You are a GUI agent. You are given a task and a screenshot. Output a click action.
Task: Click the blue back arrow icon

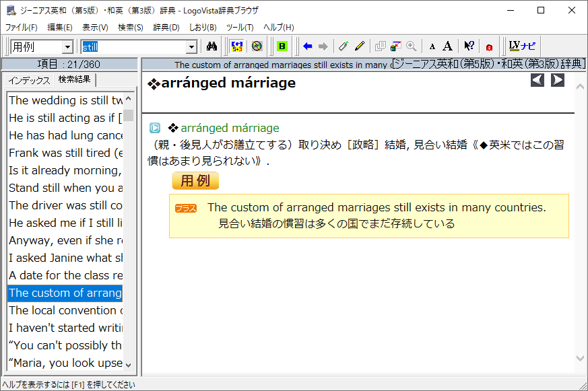(308, 46)
